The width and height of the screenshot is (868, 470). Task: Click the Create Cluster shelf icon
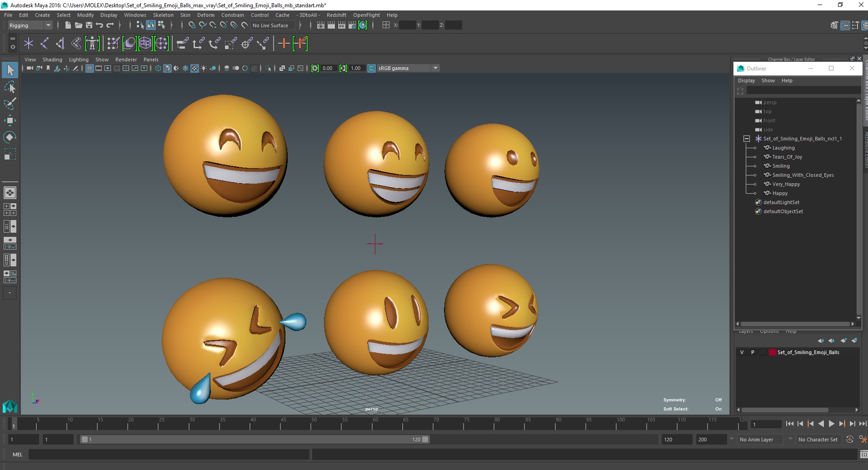161,44
